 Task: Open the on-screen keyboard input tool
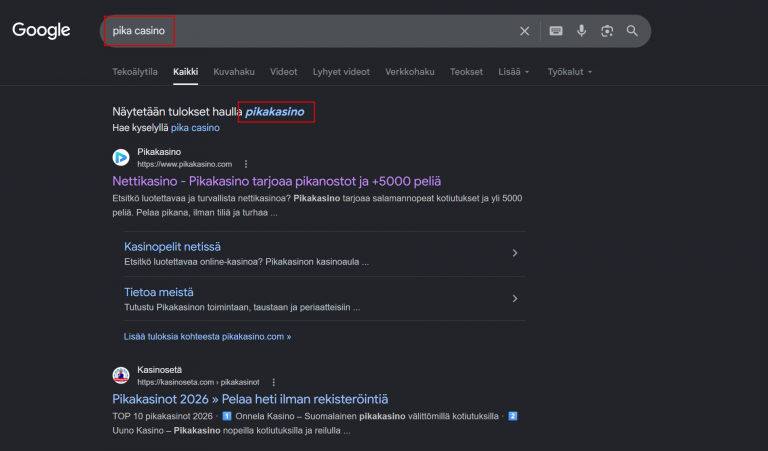[x=555, y=31]
